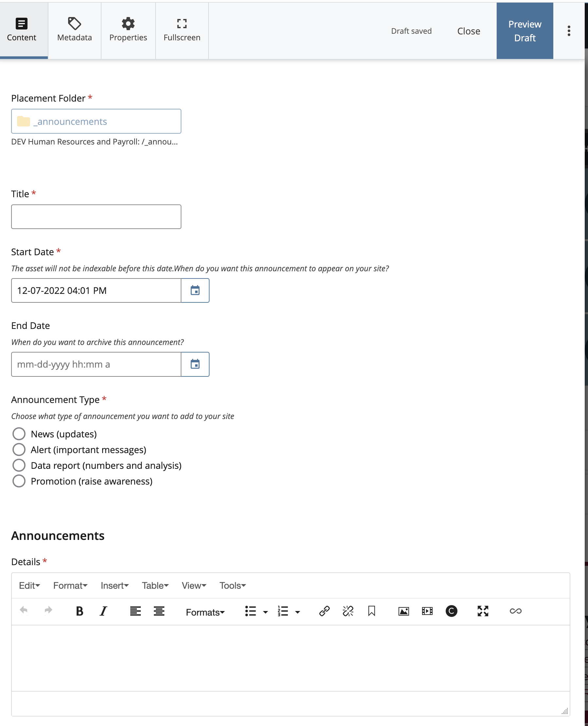588x726 pixels.
Task: Click inside the Details text area
Action: coord(291,658)
